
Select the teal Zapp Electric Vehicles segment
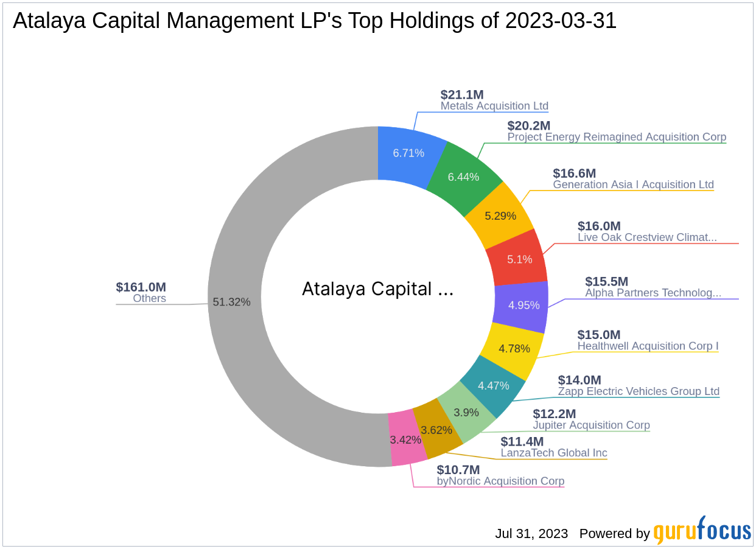493,385
